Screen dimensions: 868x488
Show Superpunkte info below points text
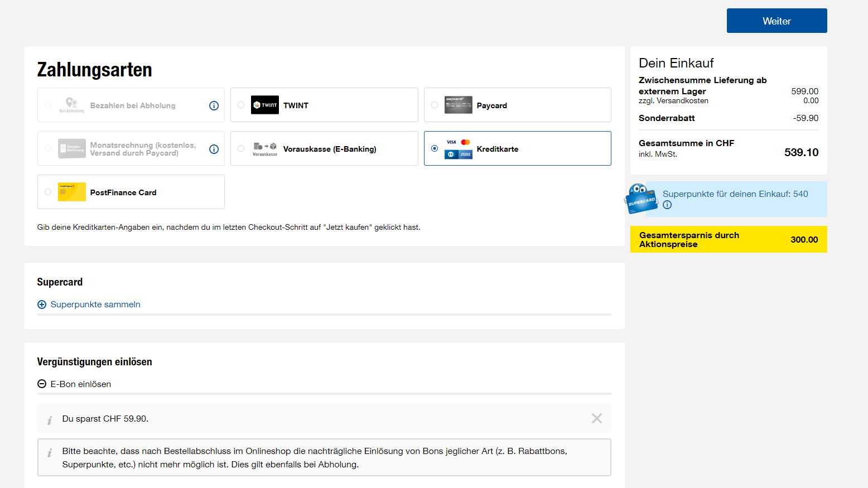tap(667, 205)
